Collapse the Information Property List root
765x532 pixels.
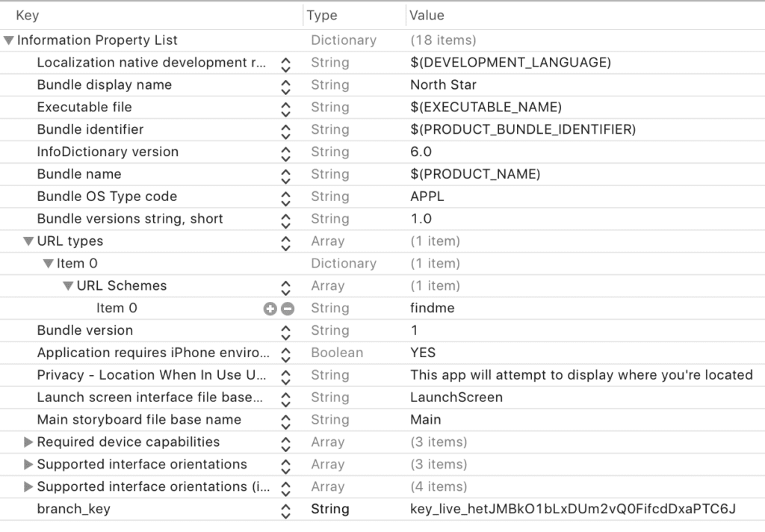tap(9, 40)
